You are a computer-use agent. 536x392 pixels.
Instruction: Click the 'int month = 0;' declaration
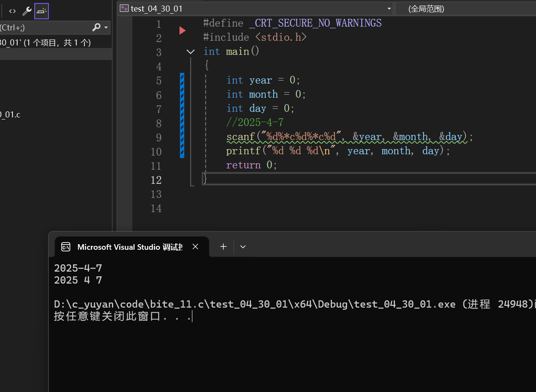[266, 94]
